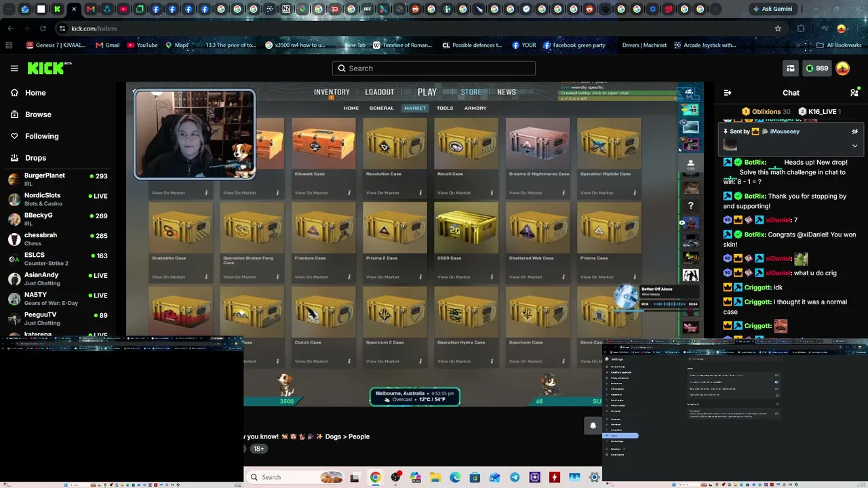Click the CS20 Case thumbnail

466,228
